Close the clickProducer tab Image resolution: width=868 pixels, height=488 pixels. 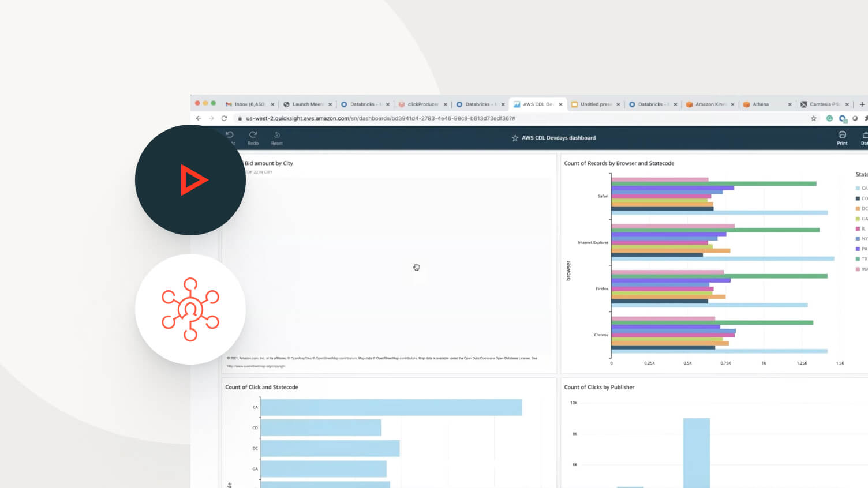[446, 104]
